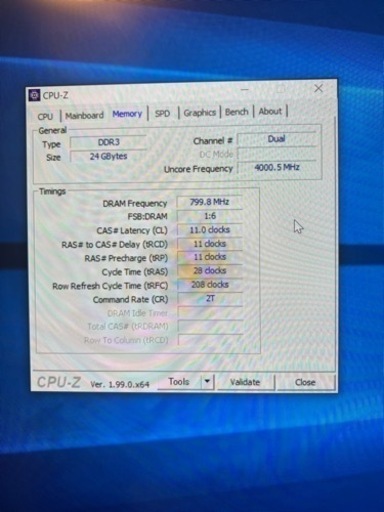Screen dimensions: 384x512
Task: Click the empty DC Mode field
Action: pyautogui.click(x=277, y=154)
